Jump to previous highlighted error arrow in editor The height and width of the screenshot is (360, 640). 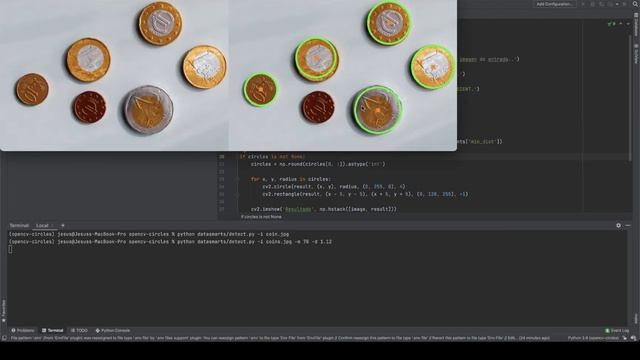[621, 24]
